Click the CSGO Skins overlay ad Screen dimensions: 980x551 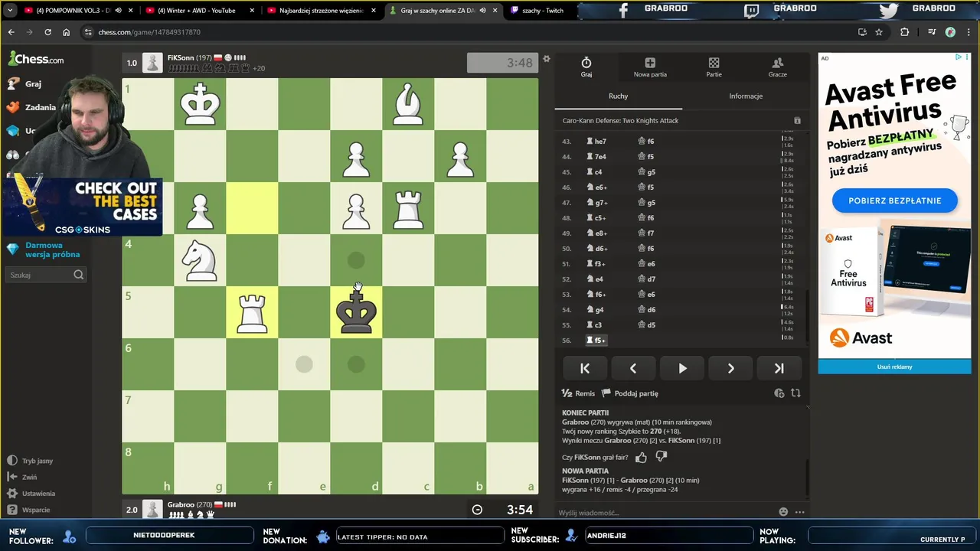(x=83, y=207)
